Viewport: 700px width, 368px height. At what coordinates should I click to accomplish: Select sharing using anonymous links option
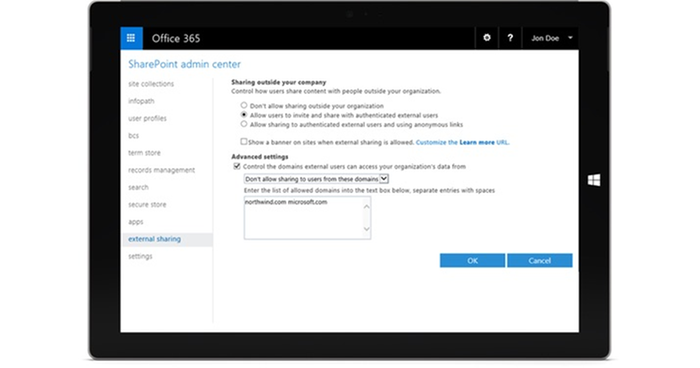click(244, 124)
